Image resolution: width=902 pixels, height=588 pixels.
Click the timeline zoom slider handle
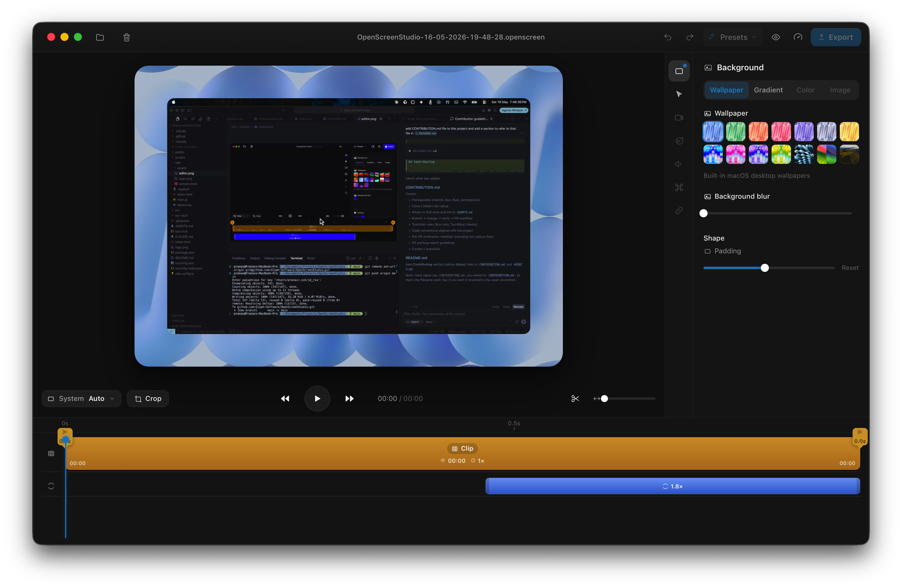(x=604, y=399)
